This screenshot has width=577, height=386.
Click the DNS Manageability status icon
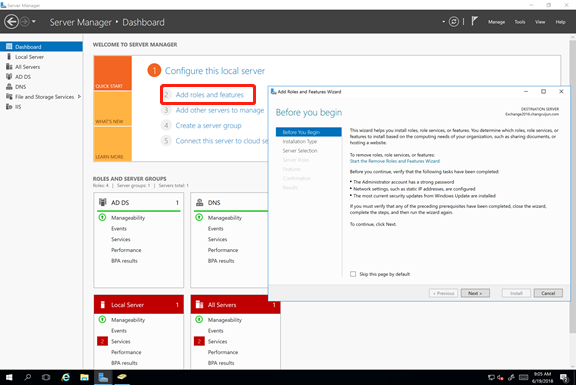tap(199, 217)
